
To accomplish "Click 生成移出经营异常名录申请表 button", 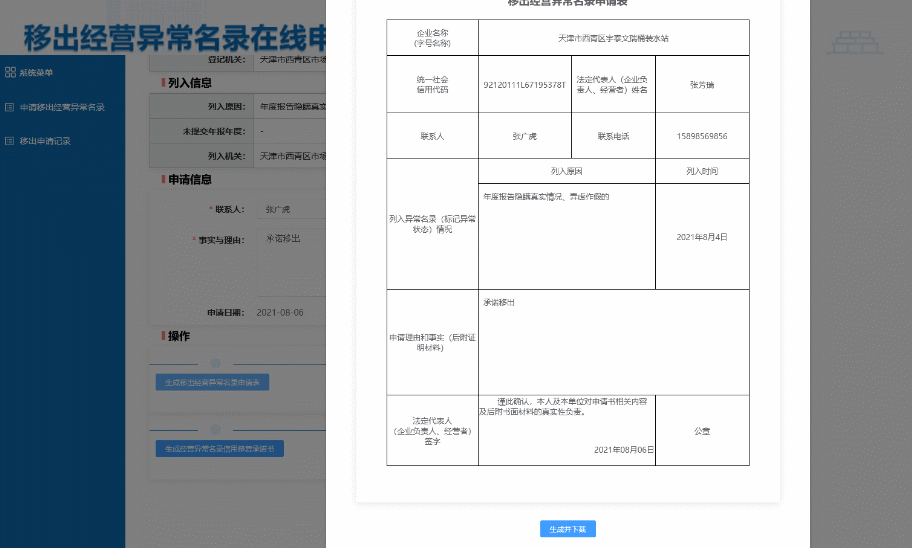I will [x=212, y=382].
